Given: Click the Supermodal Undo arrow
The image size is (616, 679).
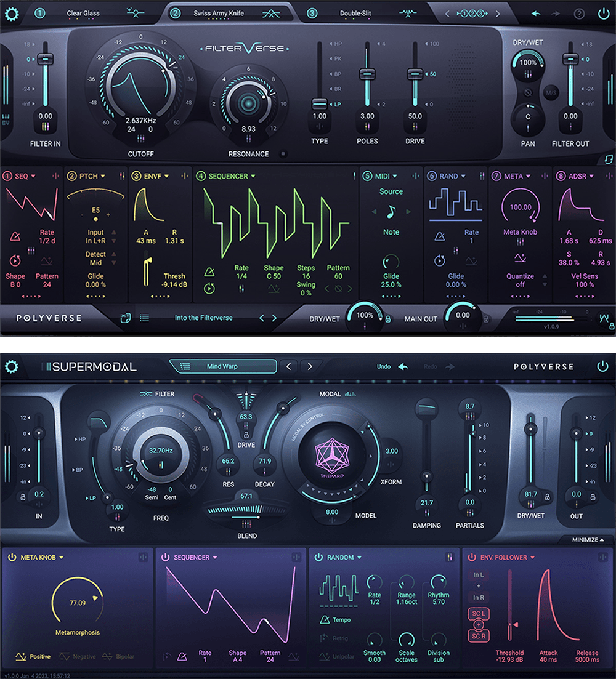Looking at the screenshot, I should point(403,367).
